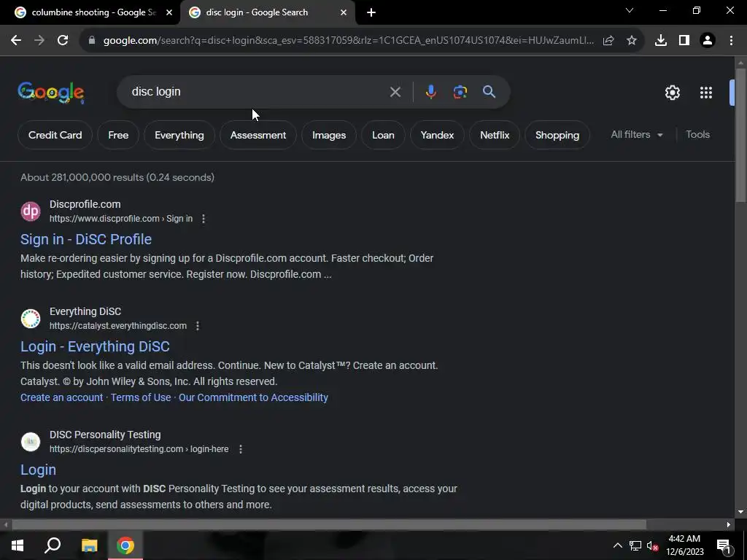747x560 pixels.
Task: Start search by voice microphone
Action: pos(430,92)
